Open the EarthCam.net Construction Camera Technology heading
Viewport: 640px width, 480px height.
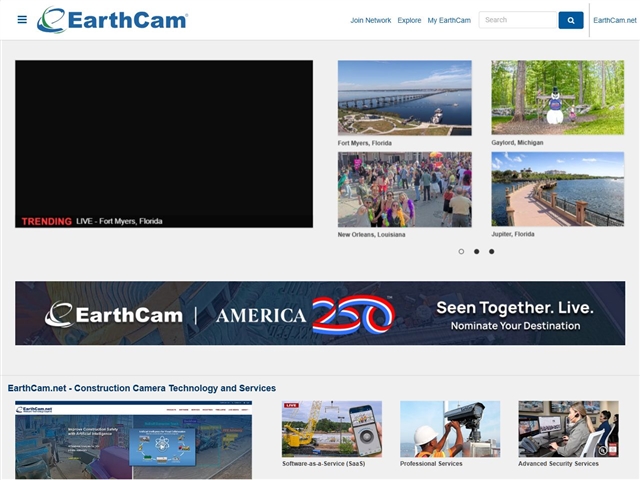point(142,388)
